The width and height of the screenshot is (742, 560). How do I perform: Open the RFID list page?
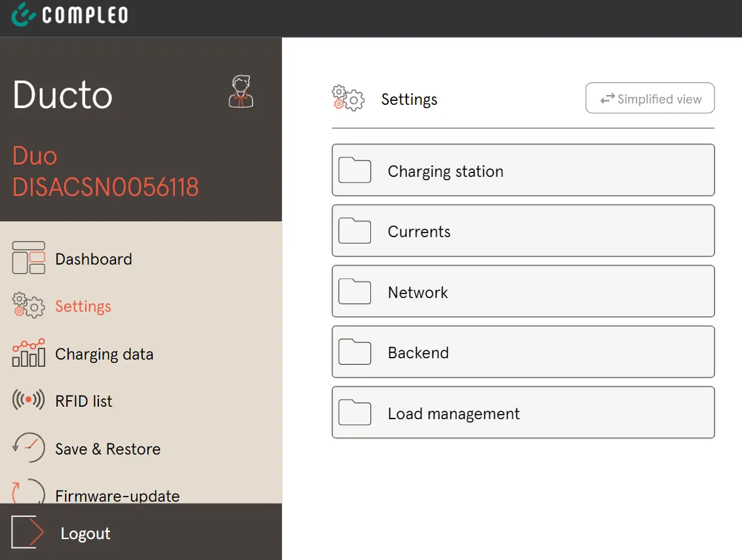pyautogui.click(x=84, y=401)
